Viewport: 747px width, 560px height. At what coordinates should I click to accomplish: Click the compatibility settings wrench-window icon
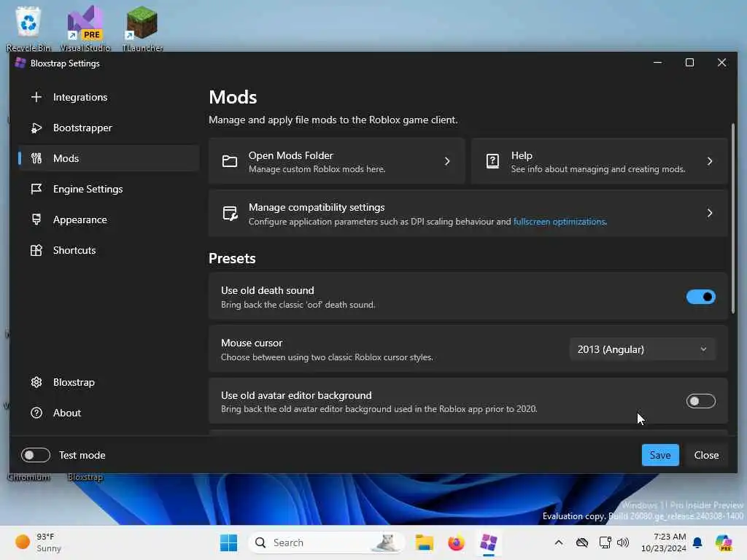click(x=230, y=213)
